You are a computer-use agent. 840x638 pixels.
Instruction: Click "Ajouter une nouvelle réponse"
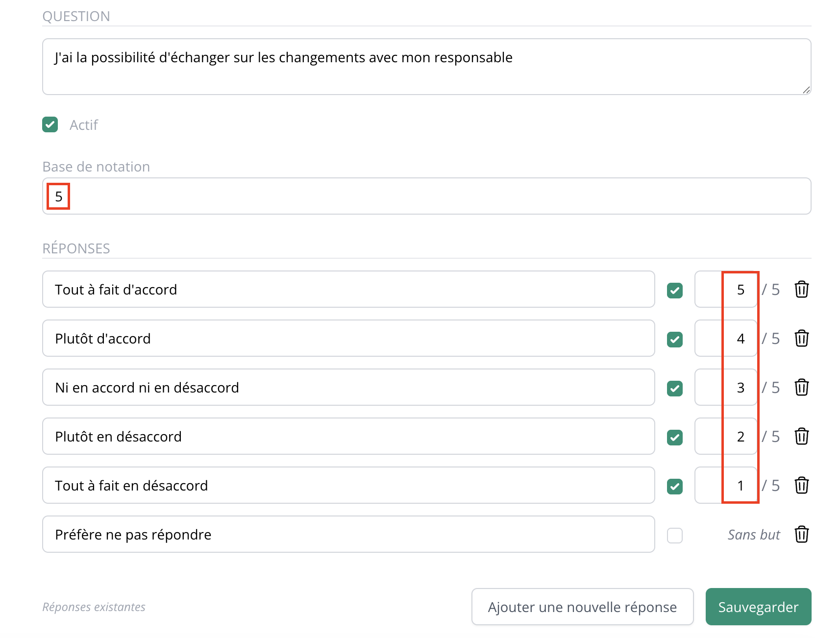(582, 607)
